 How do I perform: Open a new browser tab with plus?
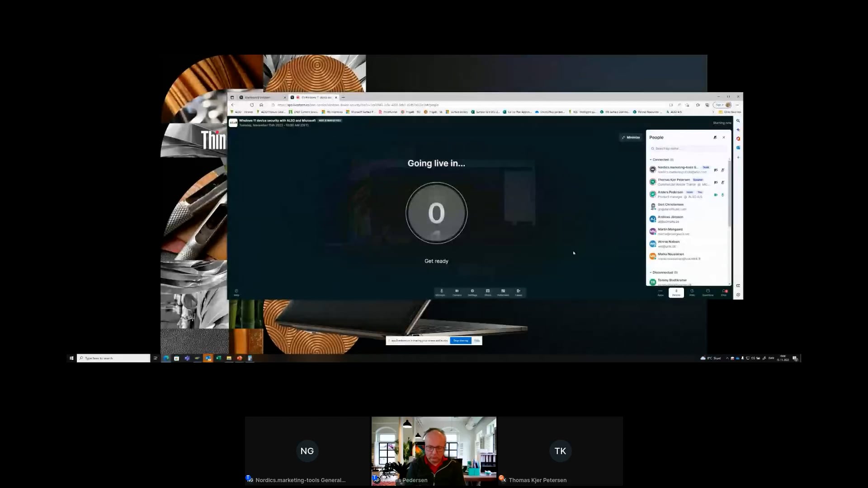click(343, 97)
